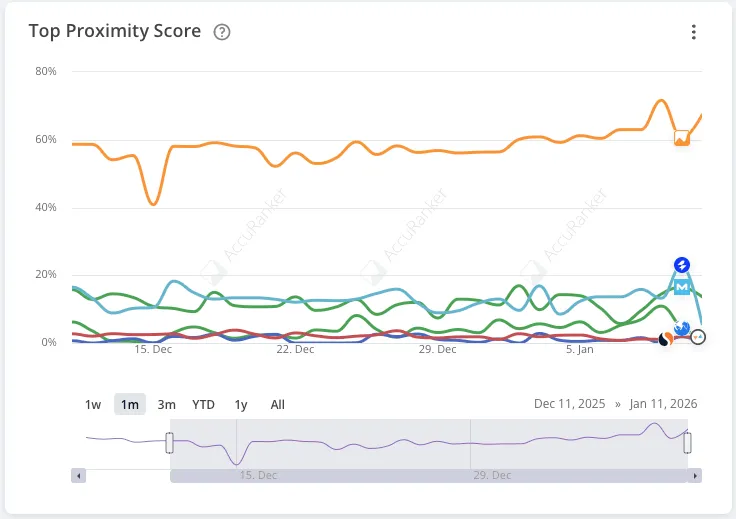Select the YTD time range
This screenshot has height=519, width=736.
tap(203, 404)
